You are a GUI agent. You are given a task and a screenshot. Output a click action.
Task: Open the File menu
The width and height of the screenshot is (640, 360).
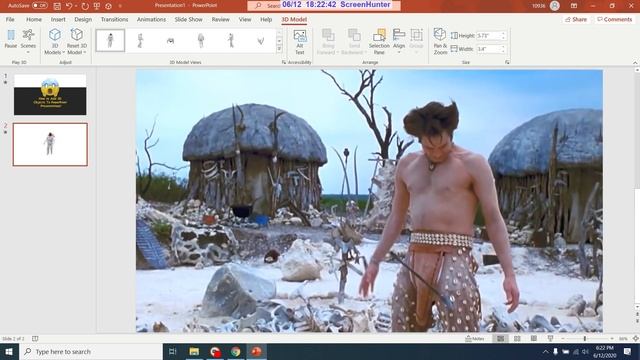point(10,19)
